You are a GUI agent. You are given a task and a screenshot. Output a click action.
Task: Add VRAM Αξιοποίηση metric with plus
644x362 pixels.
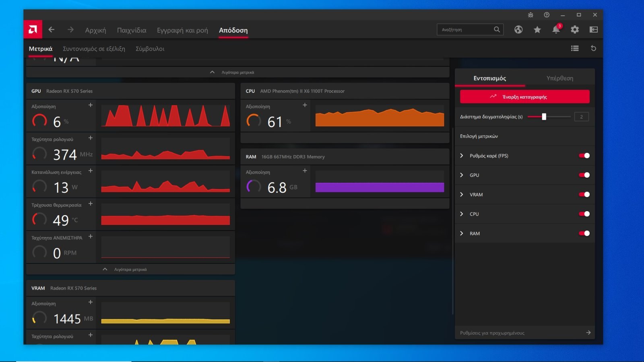pyautogui.click(x=91, y=302)
